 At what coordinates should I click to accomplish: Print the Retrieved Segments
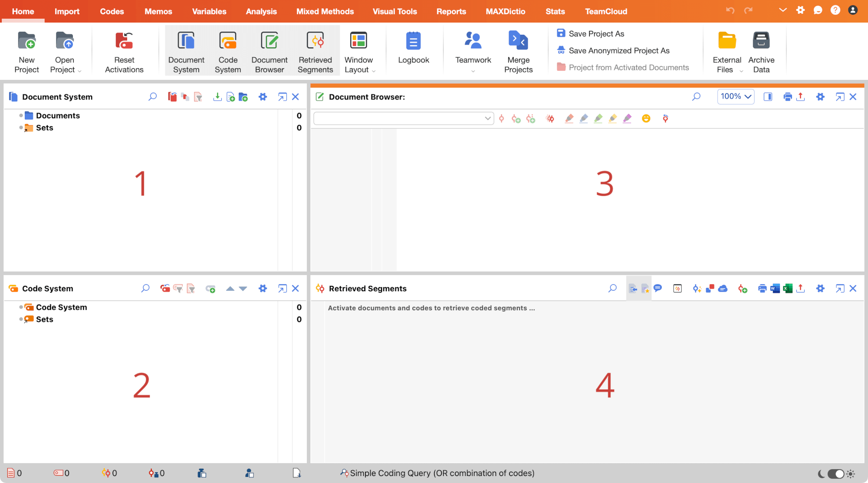tap(763, 288)
